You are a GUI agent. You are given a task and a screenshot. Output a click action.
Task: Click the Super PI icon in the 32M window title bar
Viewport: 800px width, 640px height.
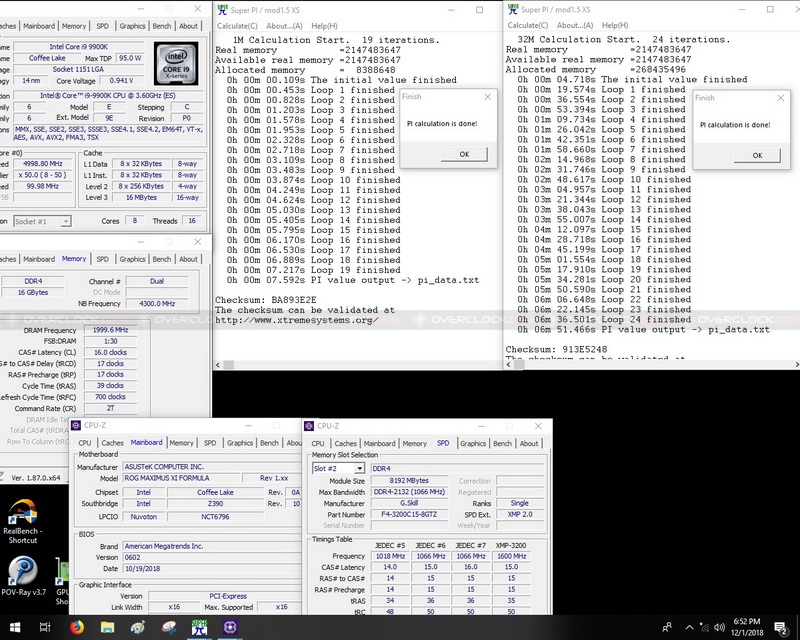[513, 9]
